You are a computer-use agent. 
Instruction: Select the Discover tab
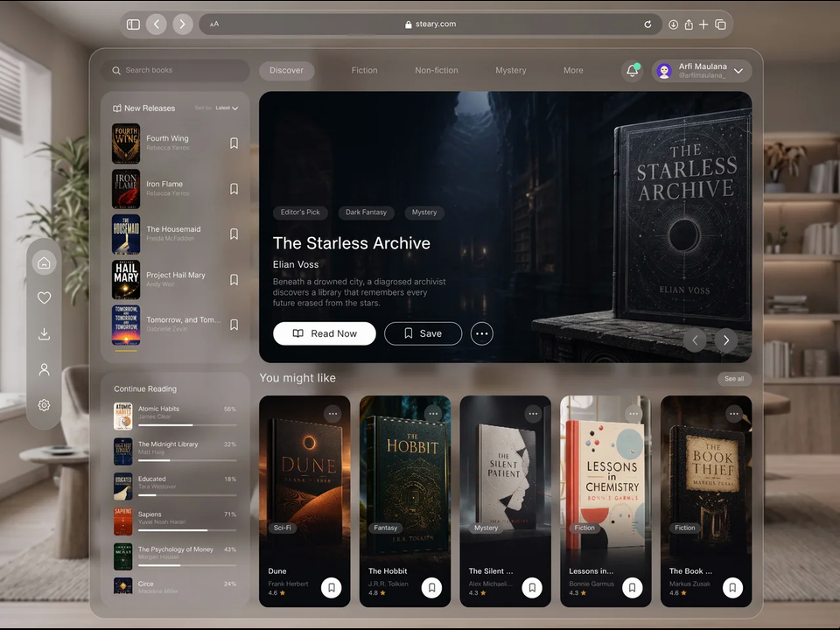[287, 70]
